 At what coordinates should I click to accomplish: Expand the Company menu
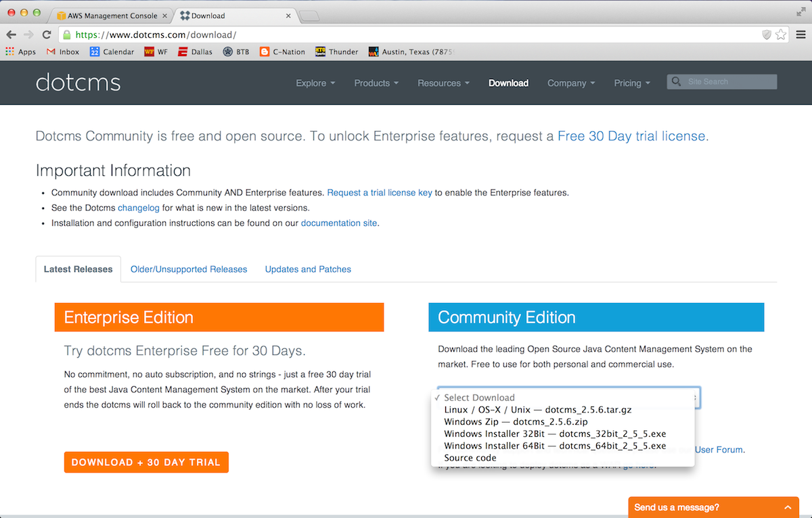pyautogui.click(x=571, y=83)
